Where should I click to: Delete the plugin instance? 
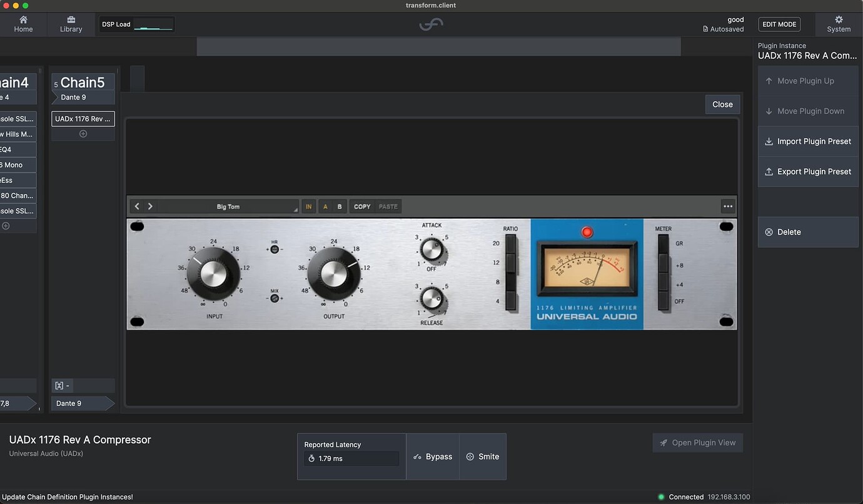[x=808, y=232]
